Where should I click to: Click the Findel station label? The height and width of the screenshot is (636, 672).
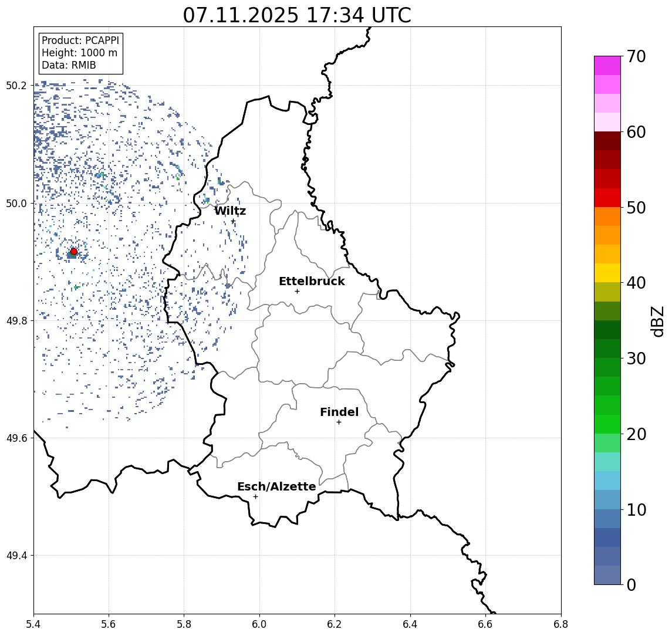(339, 412)
